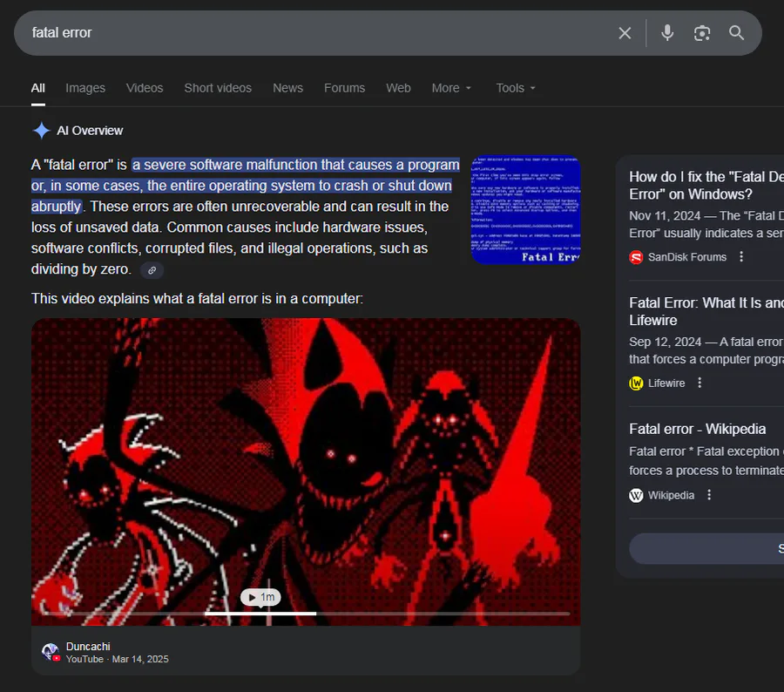Click the SanDisk Forums favicon
The width and height of the screenshot is (784, 692).
pos(636,257)
